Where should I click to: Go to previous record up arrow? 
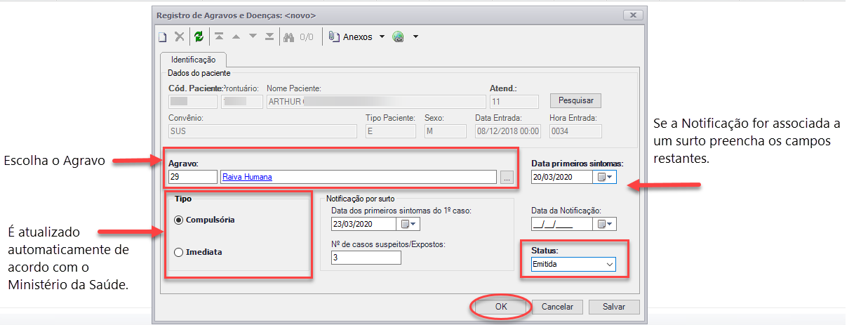tap(236, 37)
